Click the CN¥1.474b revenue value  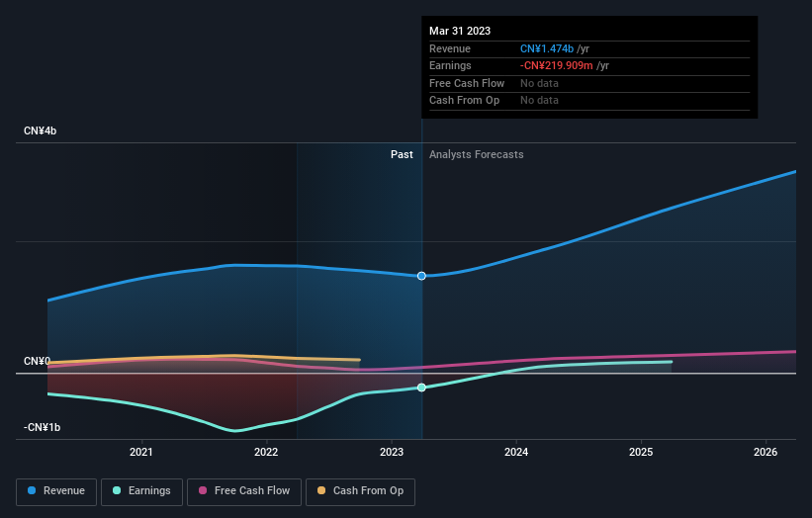coord(547,48)
